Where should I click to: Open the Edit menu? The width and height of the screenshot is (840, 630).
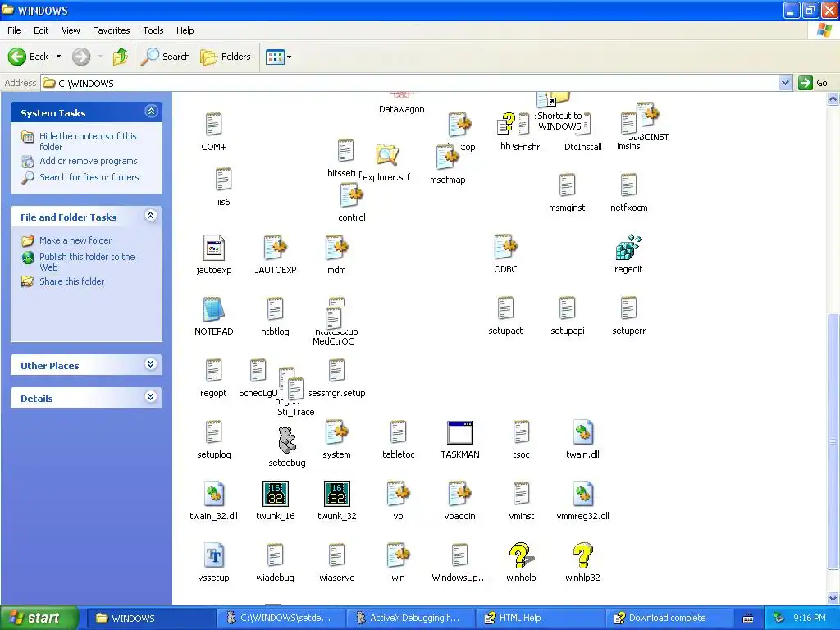pos(41,30)
